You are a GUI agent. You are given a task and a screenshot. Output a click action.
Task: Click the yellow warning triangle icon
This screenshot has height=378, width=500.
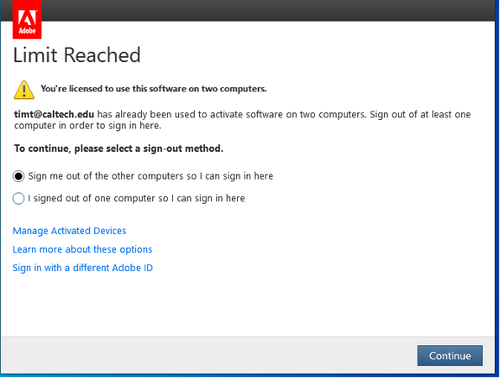pos(24,90)
